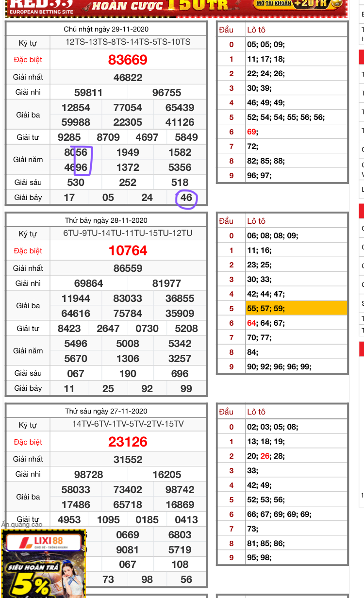Click the LIXI88 logo in the ad
Image resolution: width=364 pixels, height=598 pixels.
(43, 542)
